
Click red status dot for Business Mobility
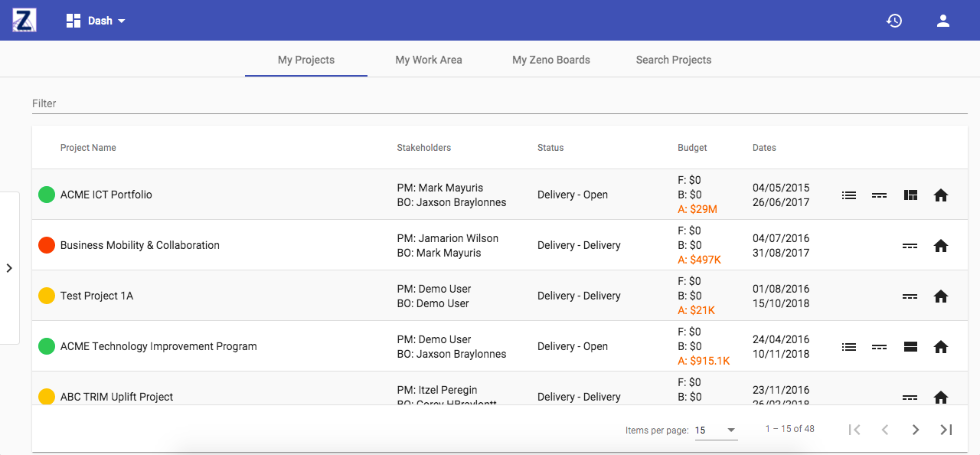tap(47, 245)
